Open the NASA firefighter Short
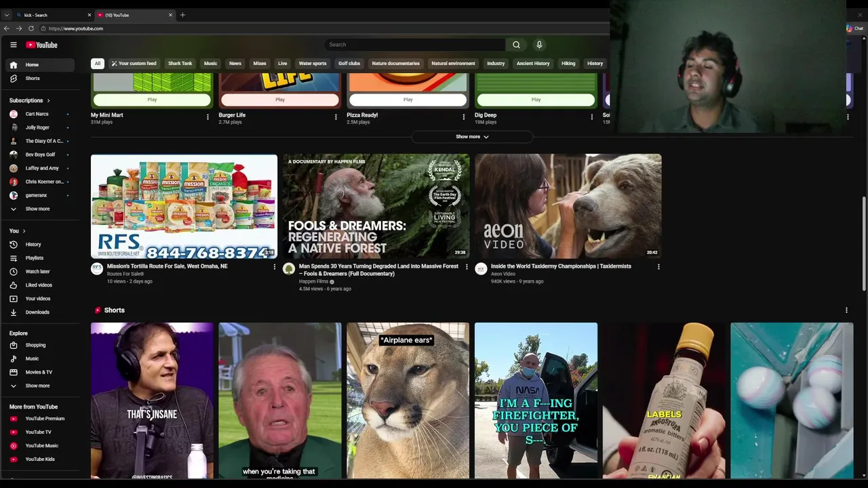Screen dimensions: 868x488 click(x=536, y=401)
